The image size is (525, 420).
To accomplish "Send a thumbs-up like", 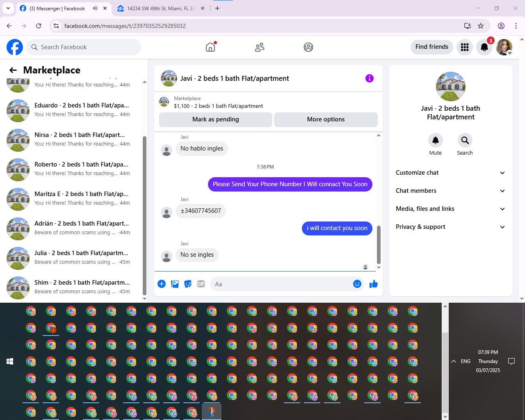I will 374,284.
